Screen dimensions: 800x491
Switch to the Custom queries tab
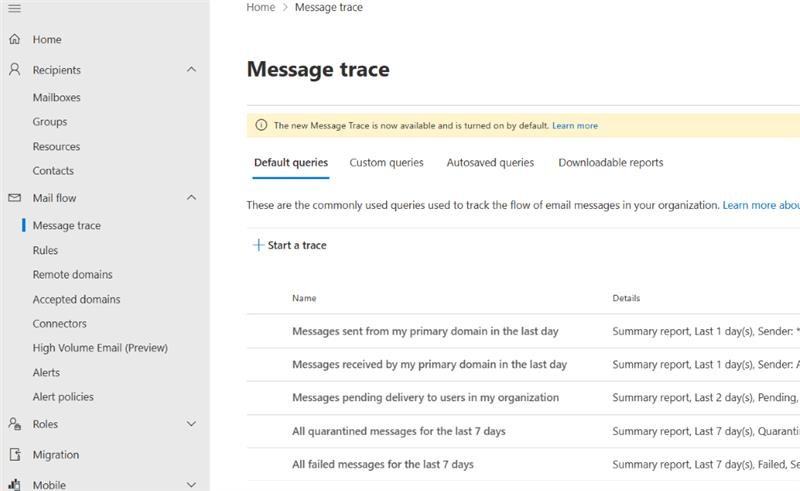tap(386, 162)
